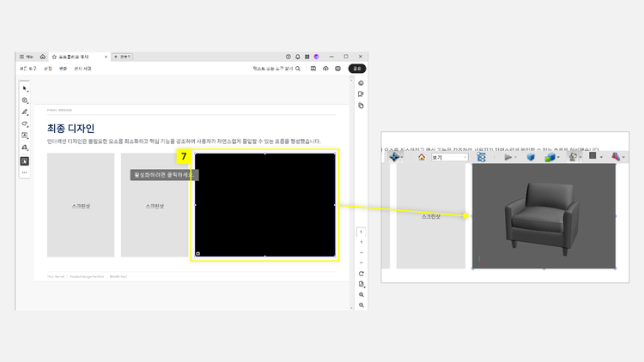Open the Edit menu item

pos(48,69)
